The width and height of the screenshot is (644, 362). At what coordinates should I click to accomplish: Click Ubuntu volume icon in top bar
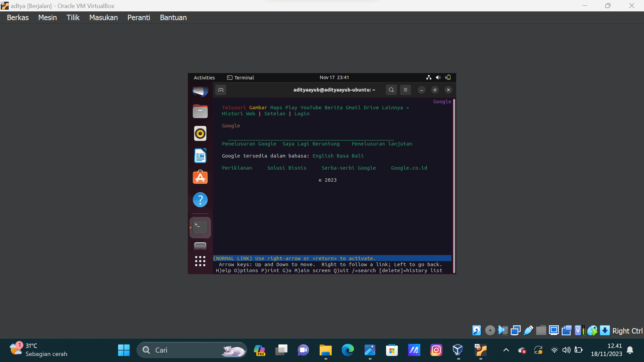(x=438, y=77)
